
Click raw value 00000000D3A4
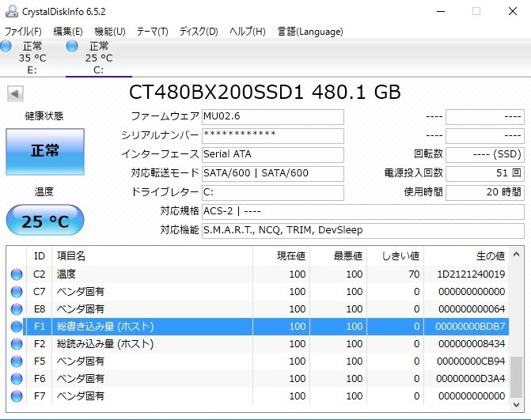point(471,379)
